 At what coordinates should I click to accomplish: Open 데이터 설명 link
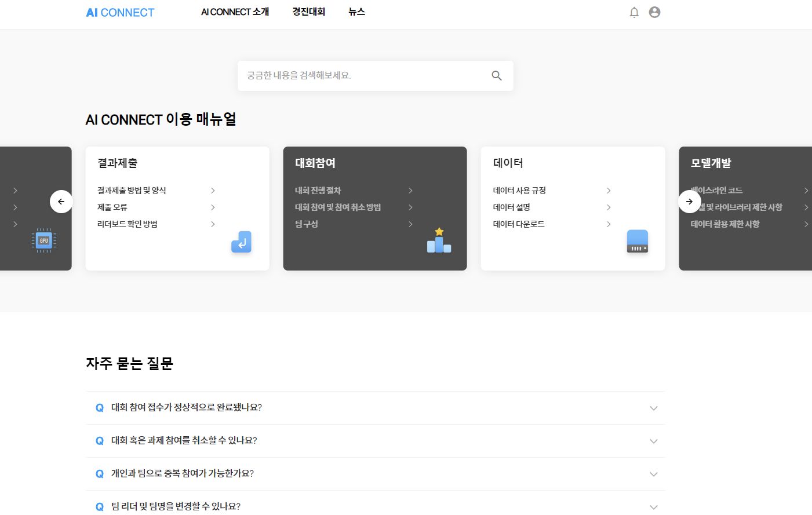(512, 207)
